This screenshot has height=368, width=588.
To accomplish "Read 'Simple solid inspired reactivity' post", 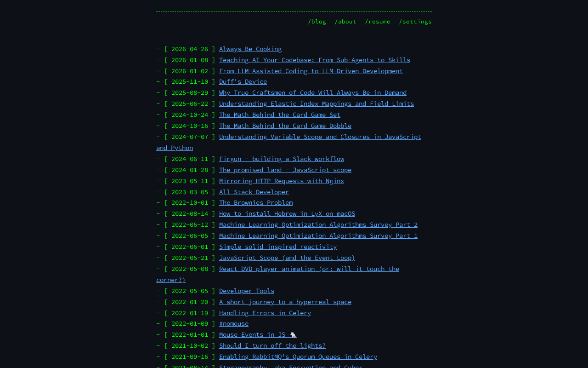I will [x=278, y=247].
